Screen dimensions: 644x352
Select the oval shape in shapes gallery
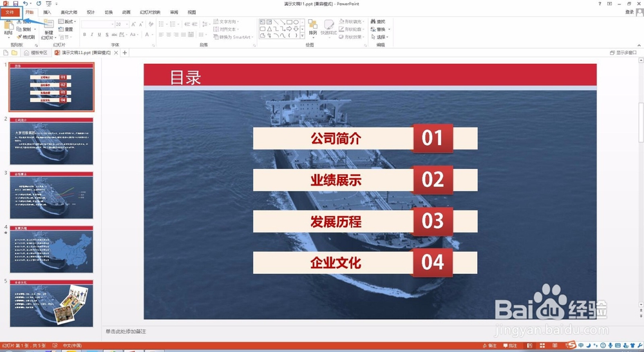tap(296, 22)
